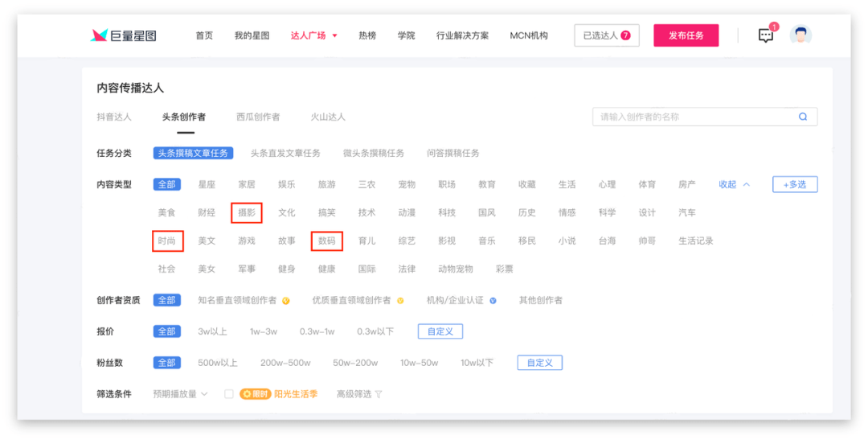Filter fans by 10w以下

click(477, 363)
